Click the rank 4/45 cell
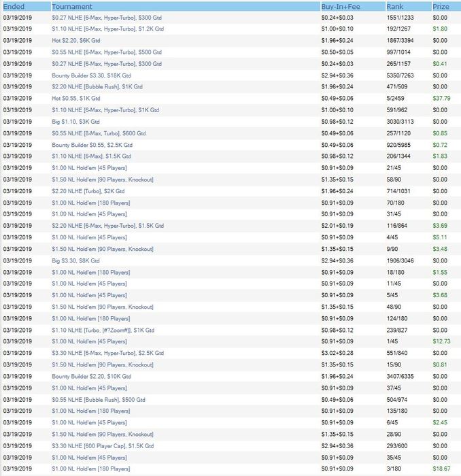Image resolution: width=461 pixels, height=476 pixels. pos(392,237)
